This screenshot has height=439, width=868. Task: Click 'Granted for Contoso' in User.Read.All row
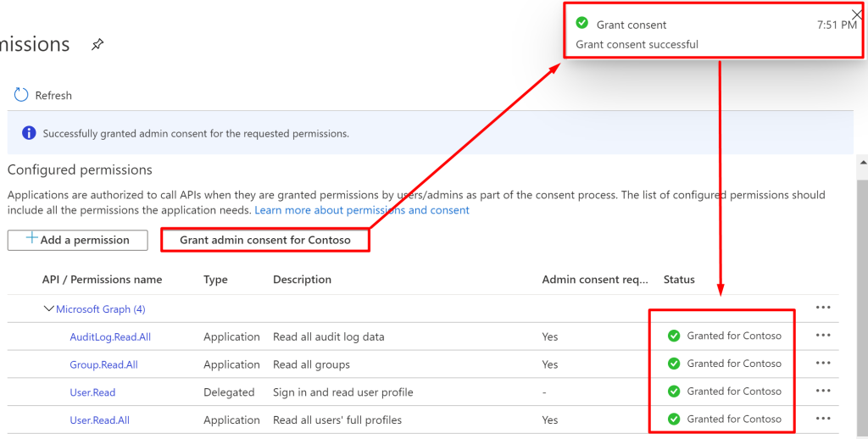[734, 419]
